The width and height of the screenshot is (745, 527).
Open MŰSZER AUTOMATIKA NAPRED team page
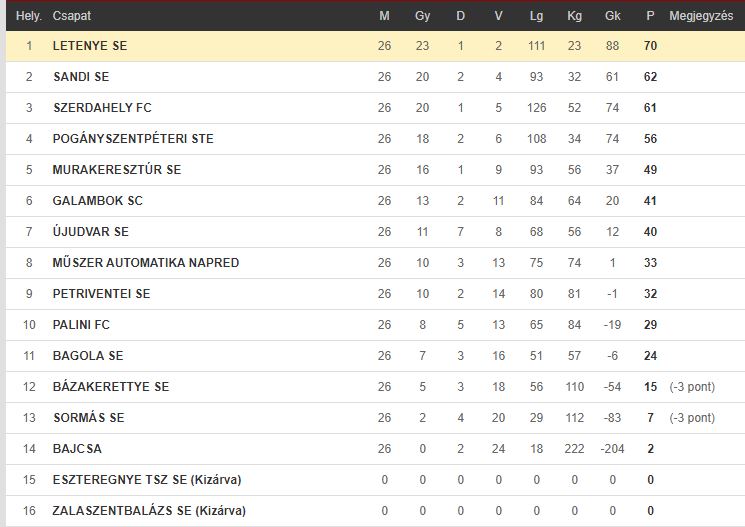tap(146, 263)
